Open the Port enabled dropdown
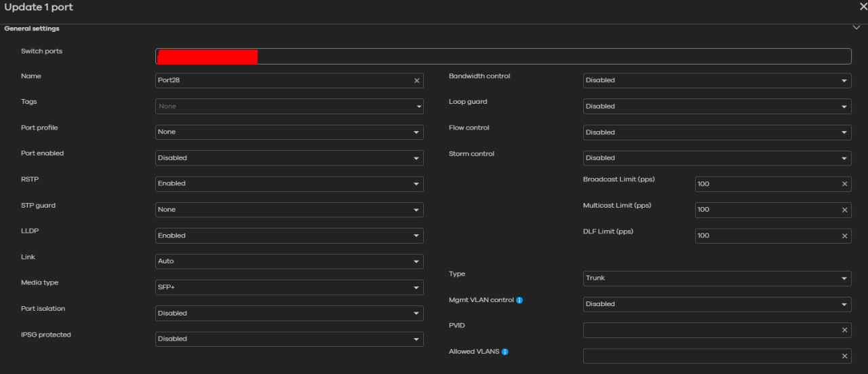868x374 pixels. point(290,157)
